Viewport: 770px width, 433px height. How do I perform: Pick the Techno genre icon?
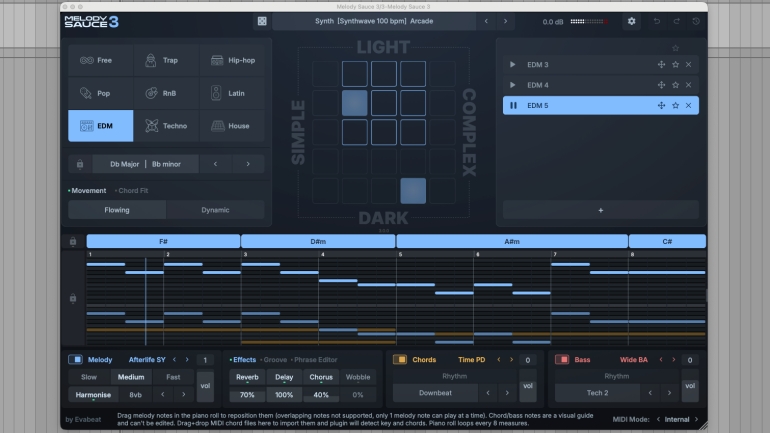click(x=153, y=126)
